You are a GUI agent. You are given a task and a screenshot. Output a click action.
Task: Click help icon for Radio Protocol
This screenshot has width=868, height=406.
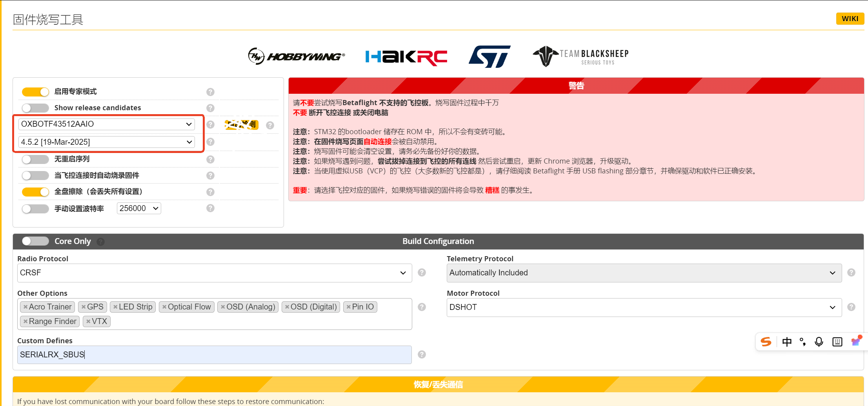pos(422,272)
